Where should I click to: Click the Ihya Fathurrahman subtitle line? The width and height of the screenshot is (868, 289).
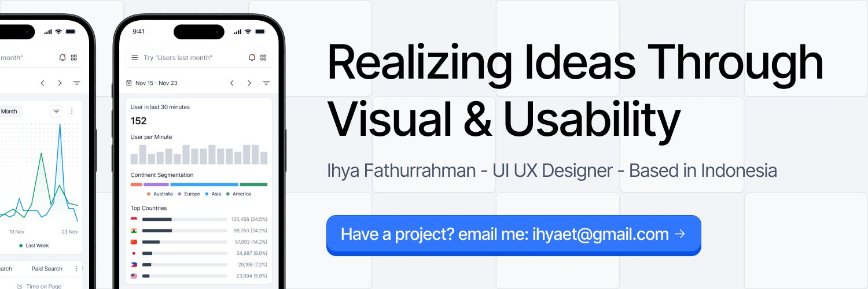pyautogui.click(x=552, y=171)
